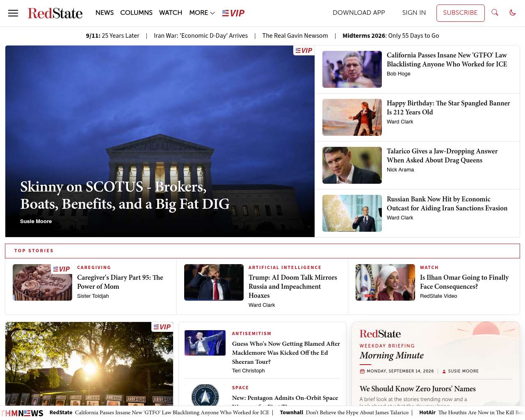This screenshot has width=525, height=420.
Task: Open Gavin Newsom article thumbnail
Action: click(352, 69)
